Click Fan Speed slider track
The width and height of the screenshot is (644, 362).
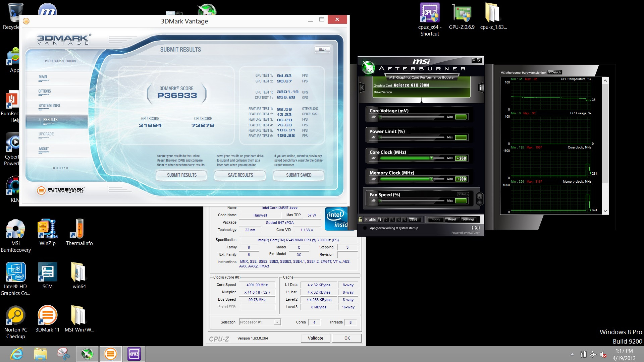(412, 200)
